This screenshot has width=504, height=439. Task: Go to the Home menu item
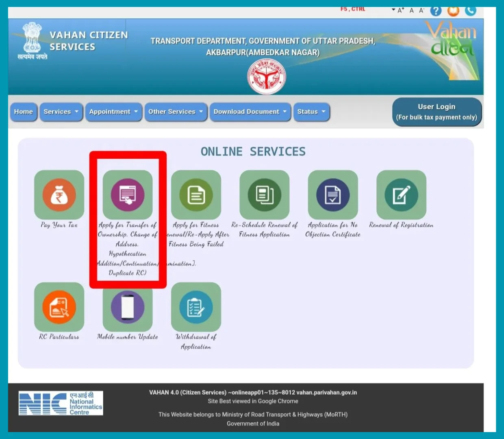tap(23, 111)
